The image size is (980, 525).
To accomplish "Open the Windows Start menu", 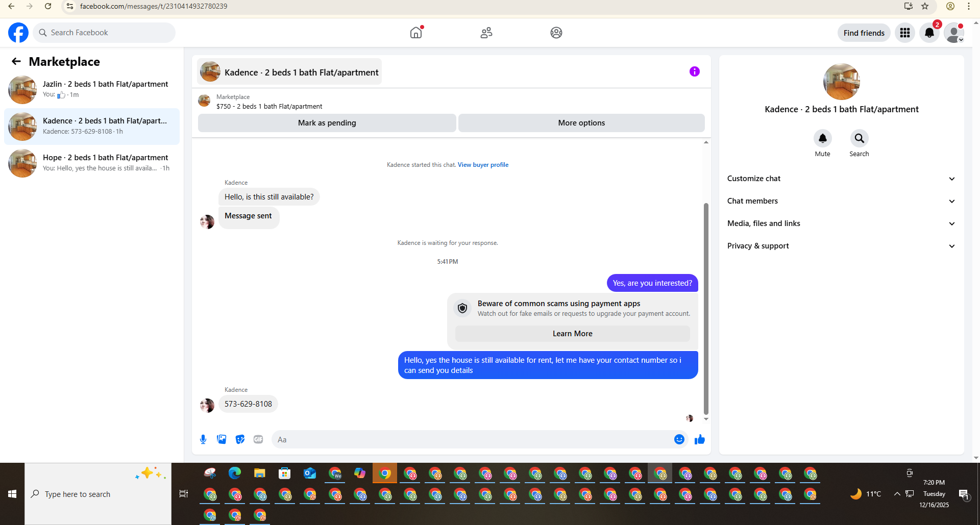I will coord(12,494).
